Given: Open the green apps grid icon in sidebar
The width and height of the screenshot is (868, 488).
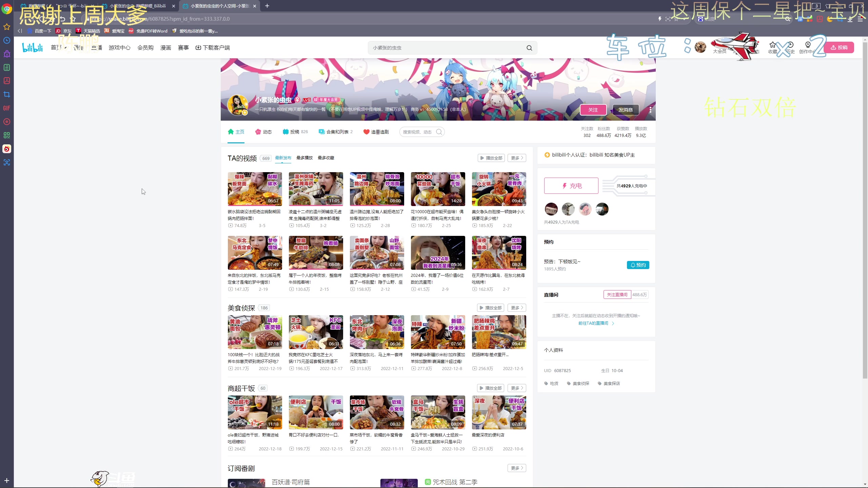Looking at the screenshot, I should point(7,135).
